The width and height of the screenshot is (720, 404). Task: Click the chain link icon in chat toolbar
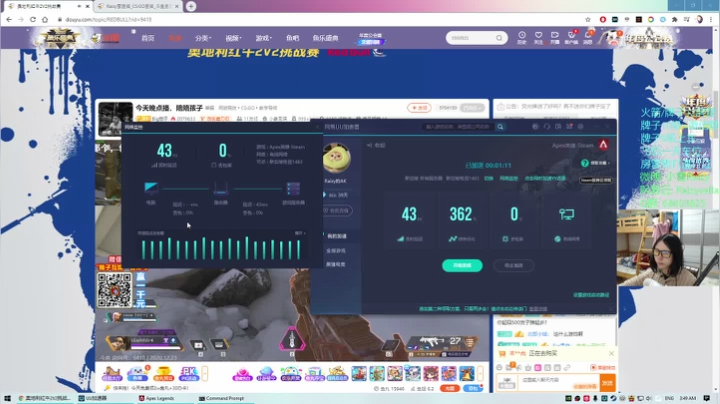click(567, 367)
